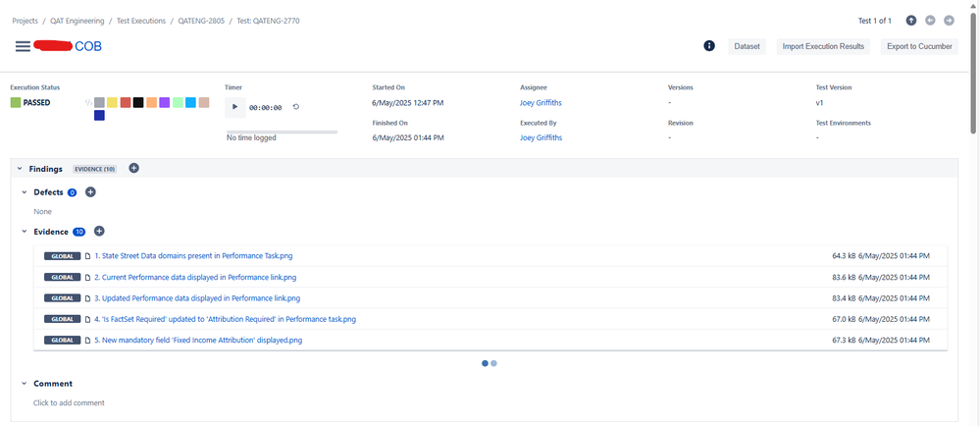Click the left-arrow circle navigation icon

pos(930,21)
